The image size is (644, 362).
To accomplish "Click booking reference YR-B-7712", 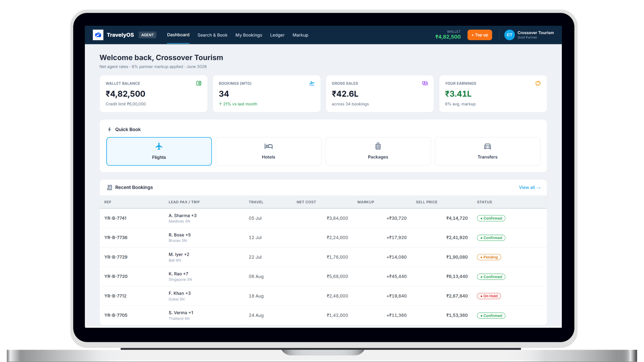I will (115, 296).
